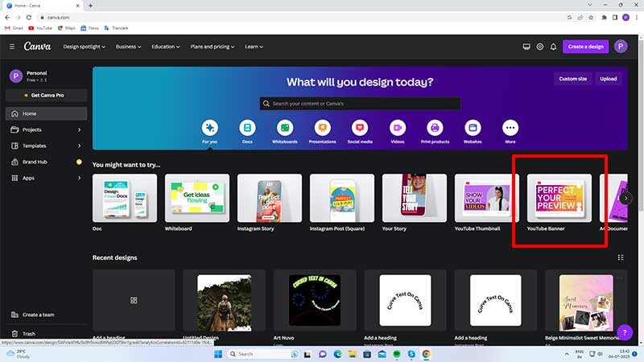Expand Education dropdown menu

click(166, 47)
